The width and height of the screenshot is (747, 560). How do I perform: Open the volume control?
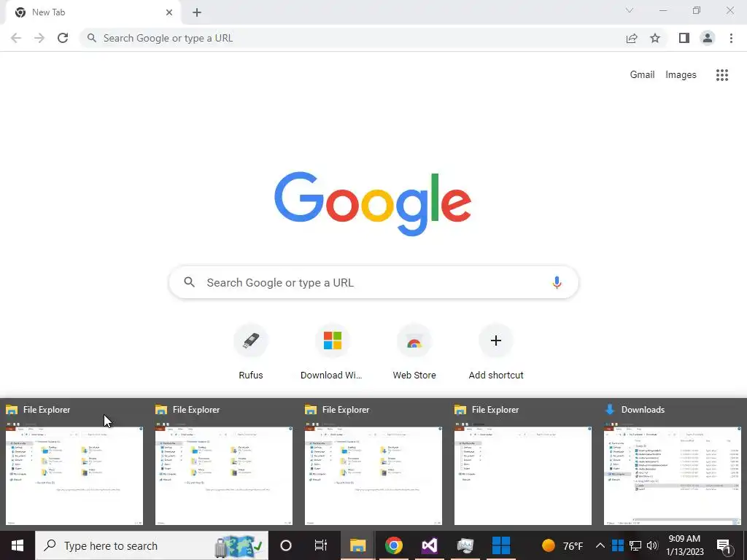click(652, 545)
